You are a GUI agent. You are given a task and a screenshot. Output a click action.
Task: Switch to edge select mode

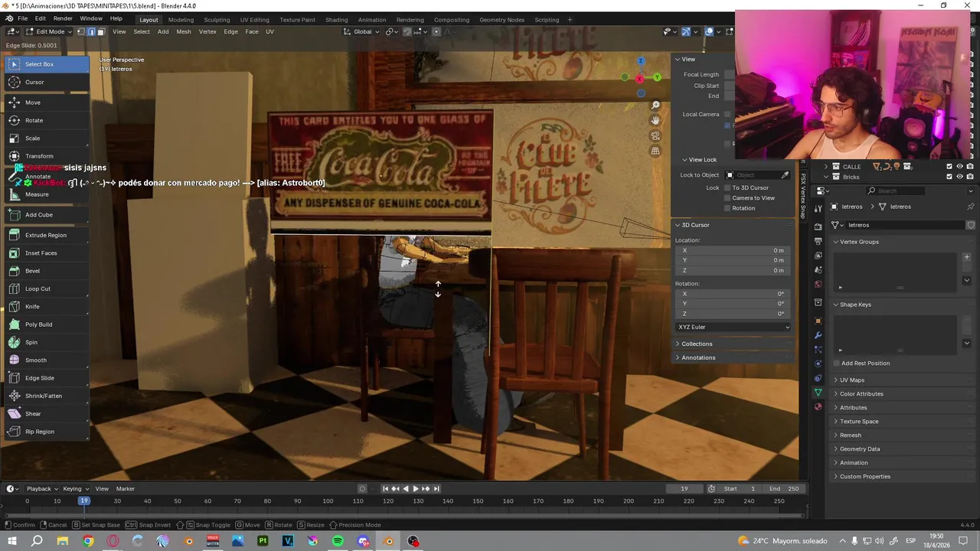90,31
